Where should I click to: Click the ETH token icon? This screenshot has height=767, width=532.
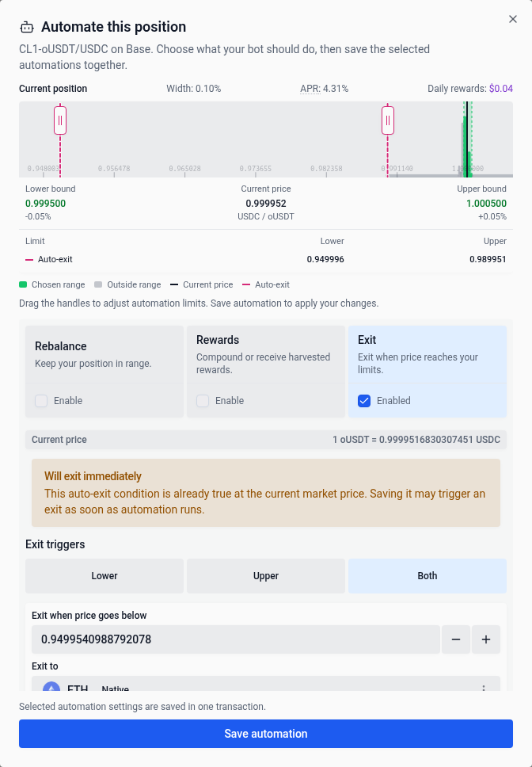51,687
